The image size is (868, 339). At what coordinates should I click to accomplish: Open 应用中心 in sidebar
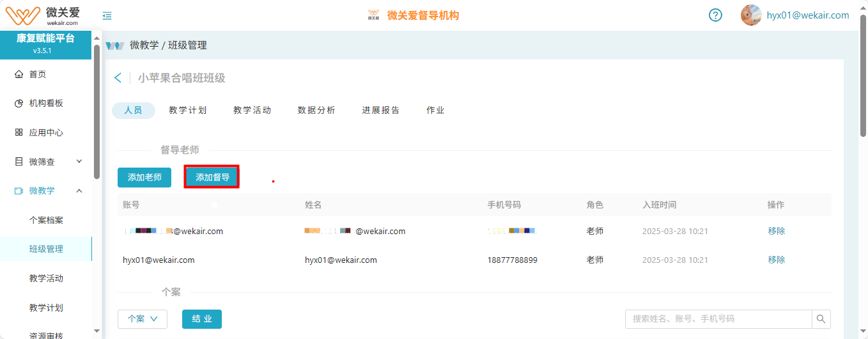point(46,132)
